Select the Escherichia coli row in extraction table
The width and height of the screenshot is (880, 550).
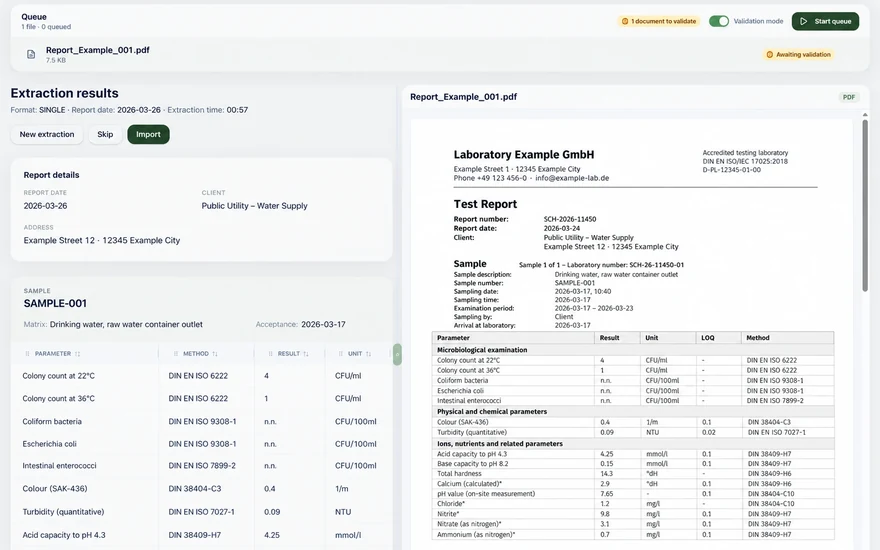coord(201,443)
